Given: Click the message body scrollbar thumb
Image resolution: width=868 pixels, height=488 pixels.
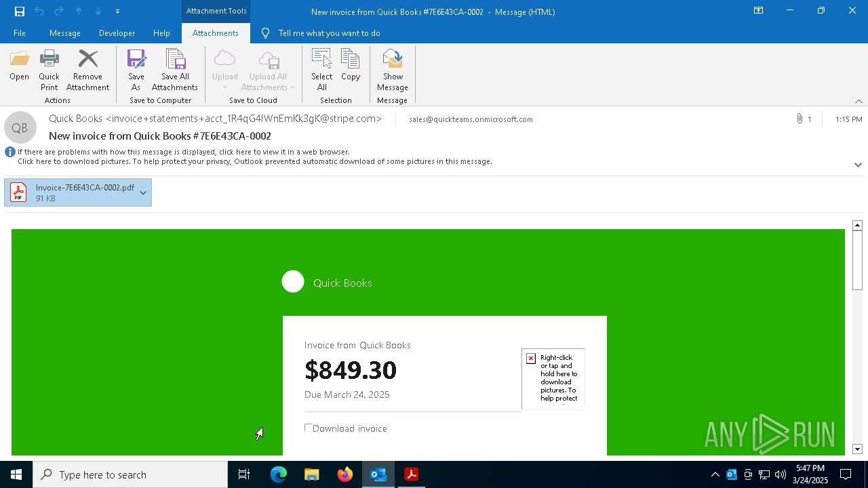Looking at the screenshot, I should coord(857,260).
